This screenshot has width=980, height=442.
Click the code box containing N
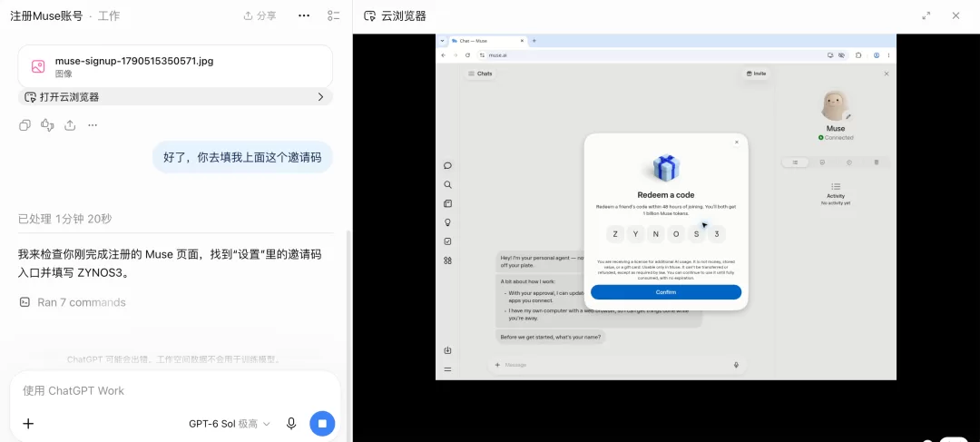point(656,234)
